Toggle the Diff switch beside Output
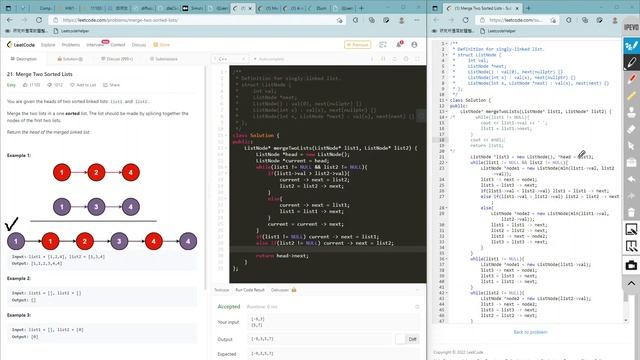This screenshot has height=360, width=640. (x=407, y=339)
